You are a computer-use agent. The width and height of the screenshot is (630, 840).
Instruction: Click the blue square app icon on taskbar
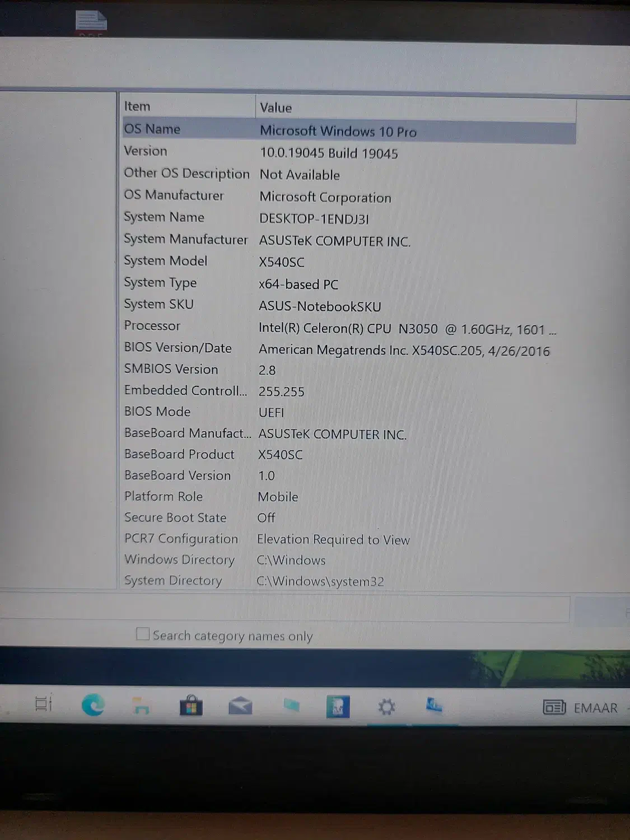[338, 707]
